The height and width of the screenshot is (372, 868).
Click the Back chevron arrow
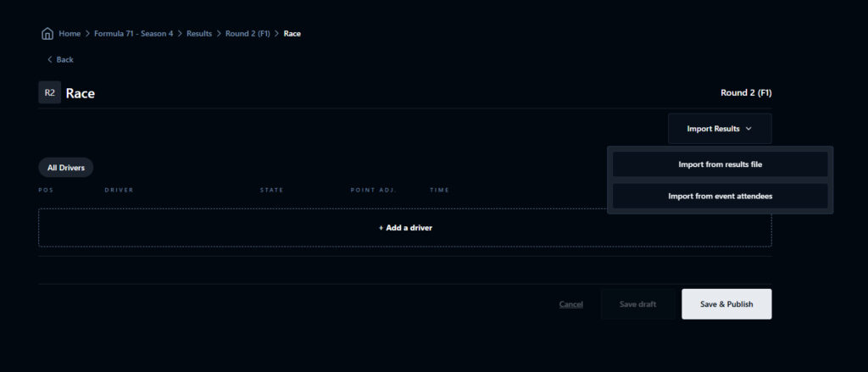coord(50,59)
